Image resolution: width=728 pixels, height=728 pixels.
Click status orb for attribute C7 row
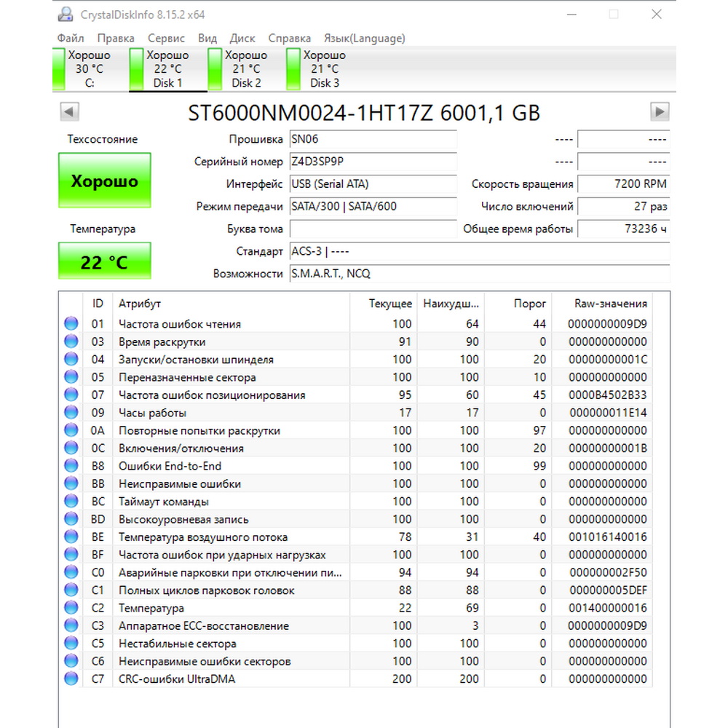click(71, 678)
